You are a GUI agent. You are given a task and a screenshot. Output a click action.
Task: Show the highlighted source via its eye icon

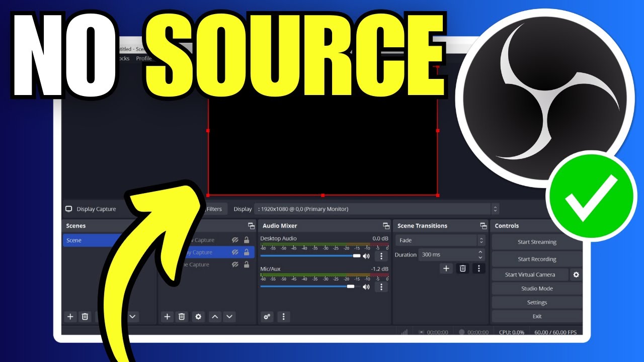tap(235, 252)
